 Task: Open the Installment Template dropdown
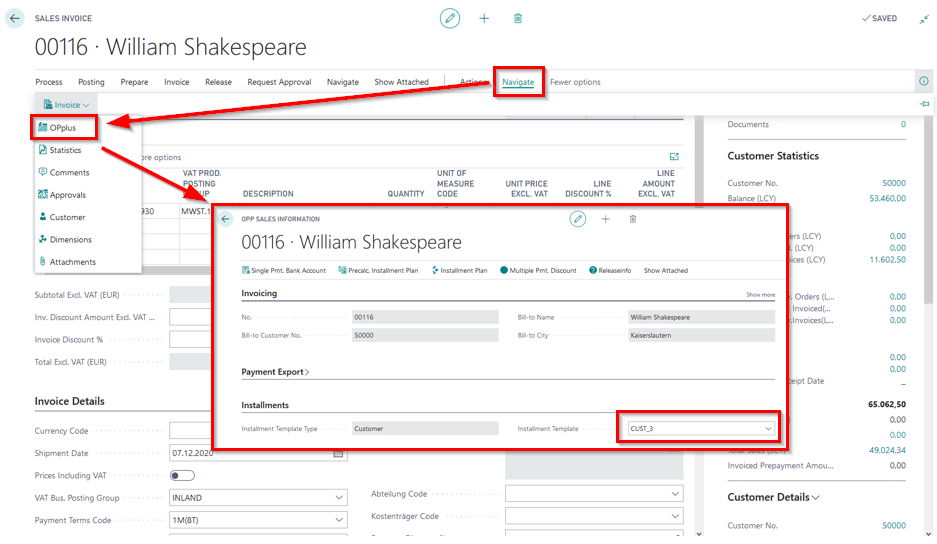point(768,428)
